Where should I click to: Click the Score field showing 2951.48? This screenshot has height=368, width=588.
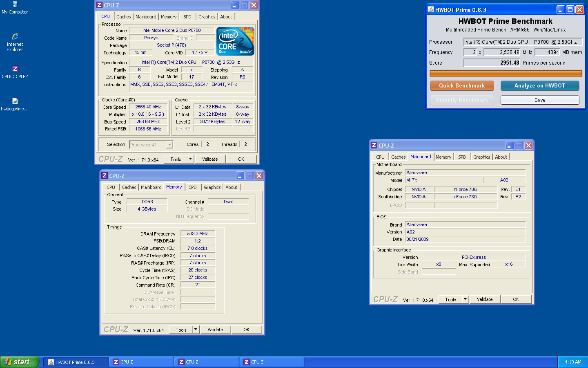(492, 63)
